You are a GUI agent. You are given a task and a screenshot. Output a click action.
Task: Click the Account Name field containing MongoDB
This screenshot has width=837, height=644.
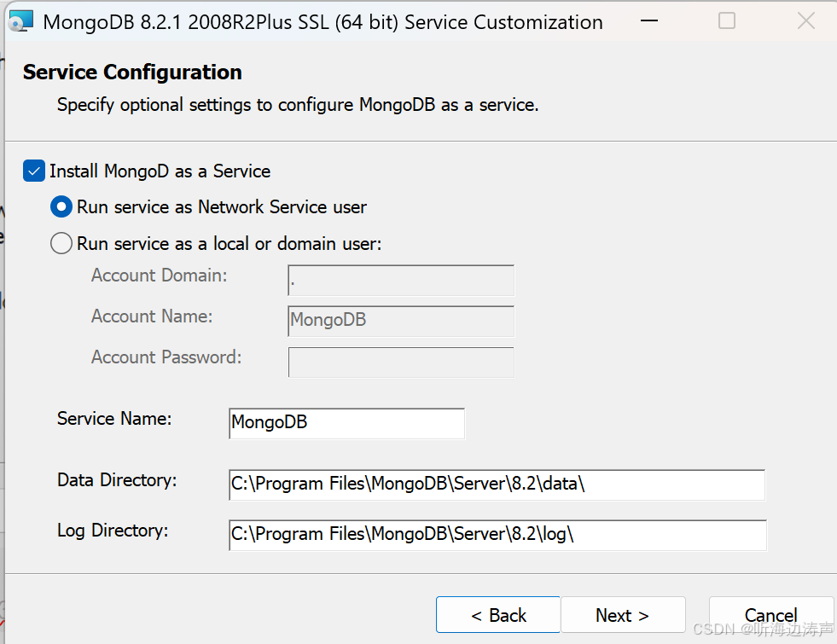(401, 322)
